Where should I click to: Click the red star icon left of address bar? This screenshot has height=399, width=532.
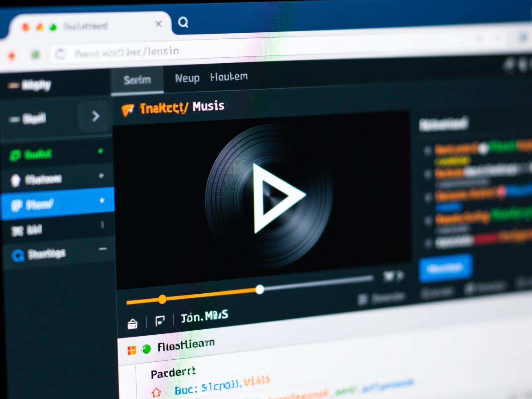[12, 55]
